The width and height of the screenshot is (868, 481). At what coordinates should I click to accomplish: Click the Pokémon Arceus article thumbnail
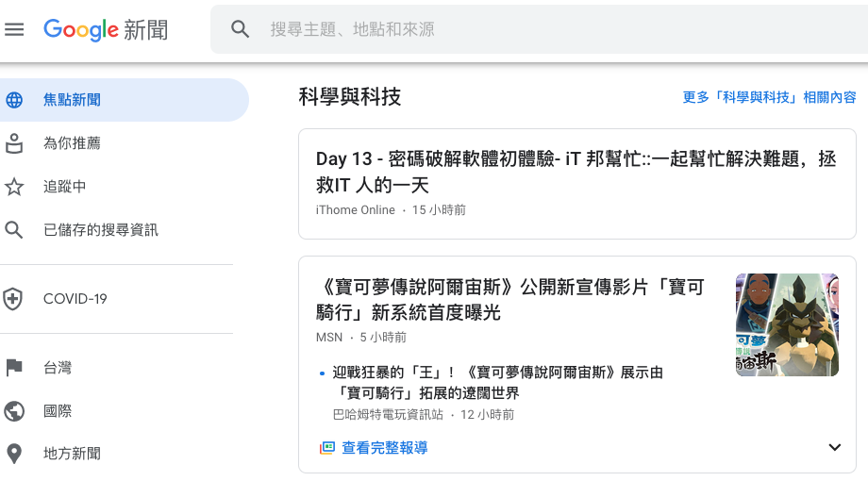point(787,324)
